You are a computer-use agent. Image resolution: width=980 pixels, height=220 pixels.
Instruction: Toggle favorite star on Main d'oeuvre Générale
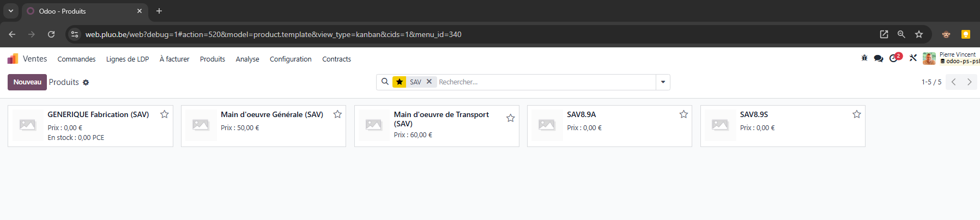(337, 114)
